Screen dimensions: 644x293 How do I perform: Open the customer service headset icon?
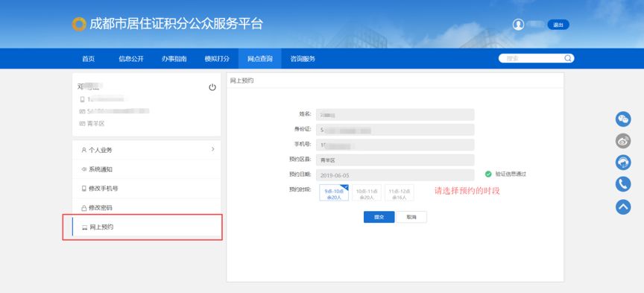623,163
